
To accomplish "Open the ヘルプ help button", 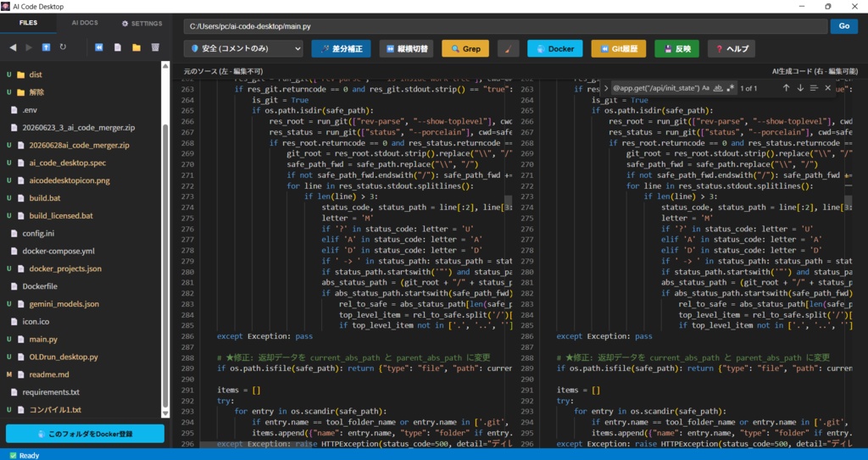I will click(732, 49).
